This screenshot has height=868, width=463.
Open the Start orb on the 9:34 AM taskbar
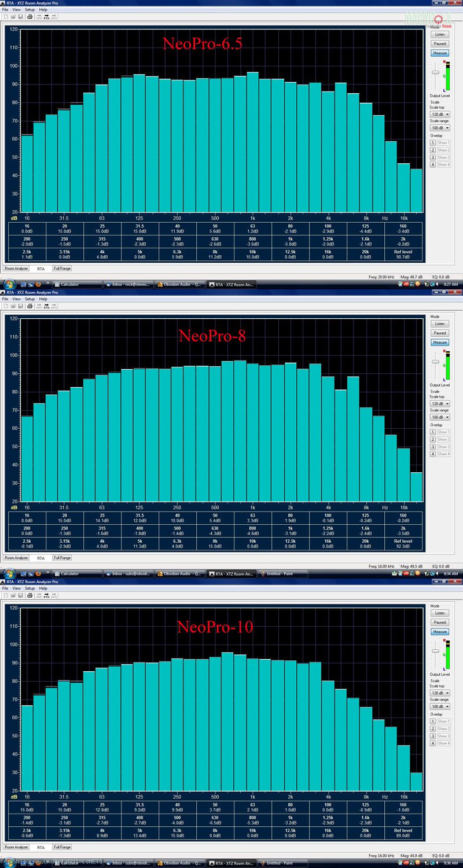tap(9, 573)
